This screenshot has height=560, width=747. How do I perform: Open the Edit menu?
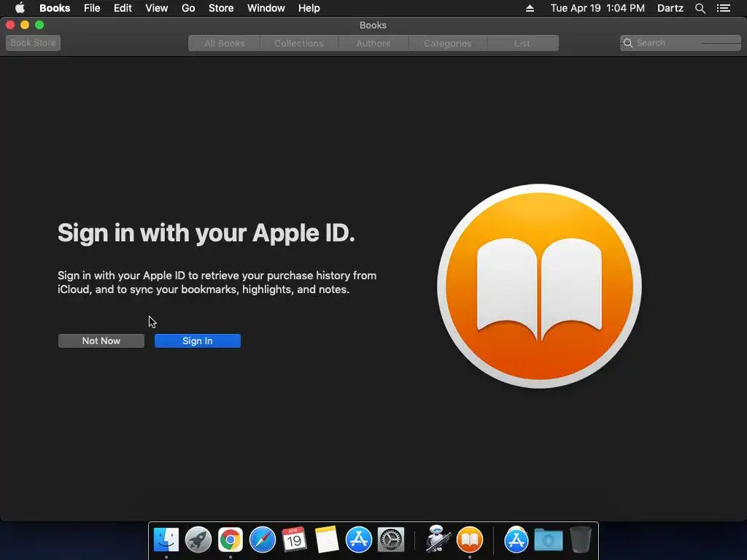[x=123, y=8]
